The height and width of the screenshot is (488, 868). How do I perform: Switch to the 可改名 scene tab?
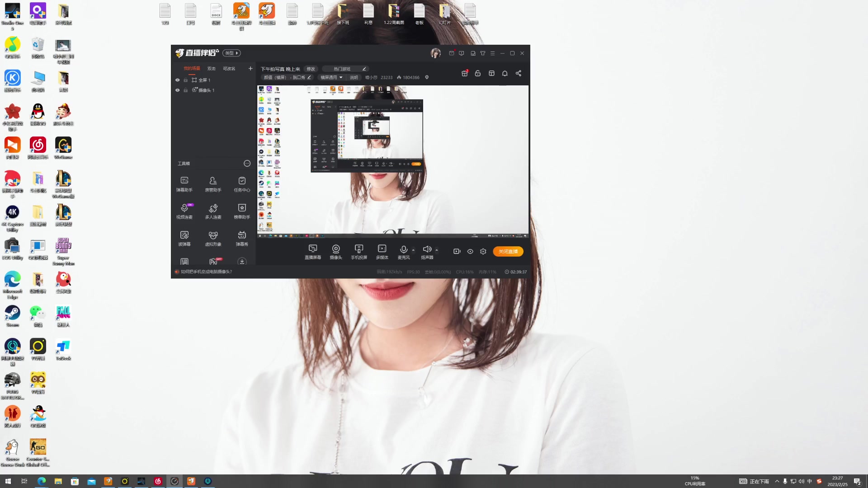click(x=229, y=69)
